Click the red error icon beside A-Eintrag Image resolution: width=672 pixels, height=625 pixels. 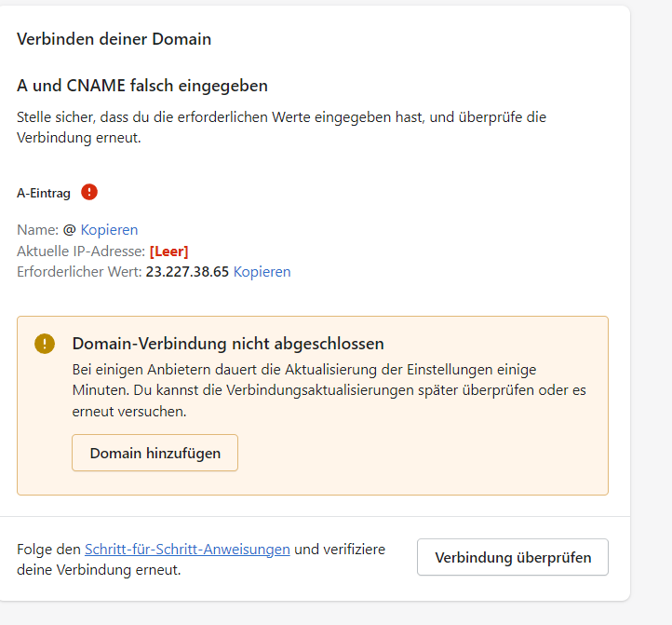click(x=89, y=192)
